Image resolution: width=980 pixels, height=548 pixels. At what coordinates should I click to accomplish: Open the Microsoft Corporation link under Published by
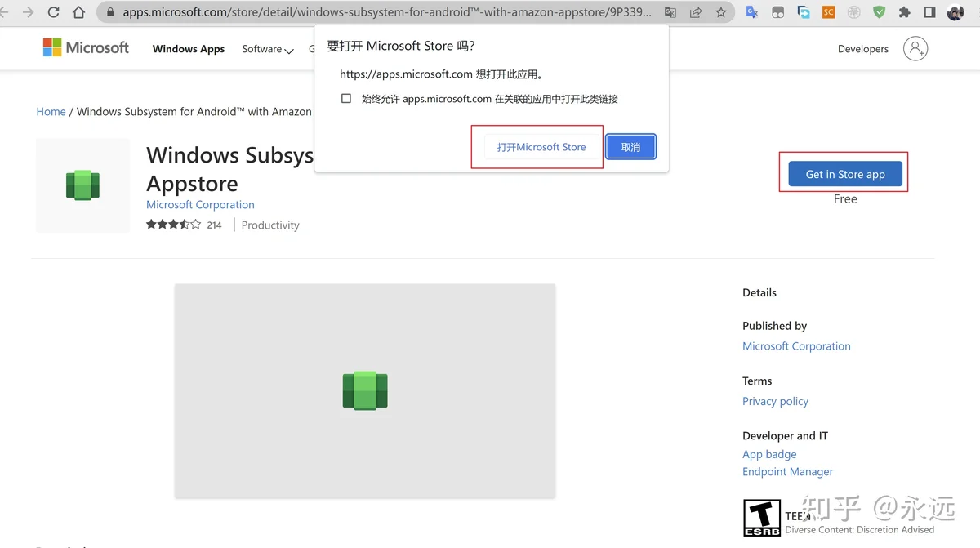[x=796, y=346]
